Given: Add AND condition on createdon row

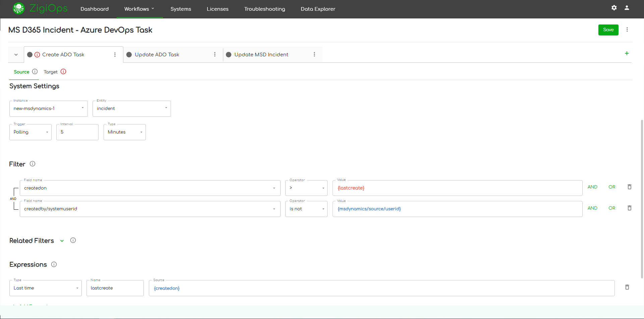Looking at the screenshot, I should click(x=592, y=187).
